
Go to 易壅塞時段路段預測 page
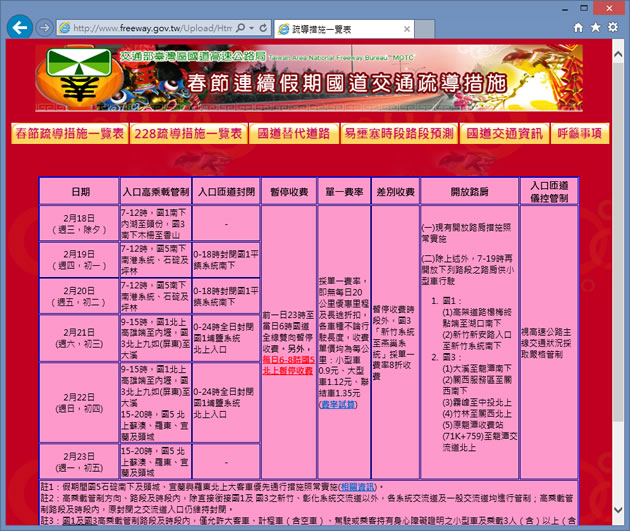coord(398,133)
